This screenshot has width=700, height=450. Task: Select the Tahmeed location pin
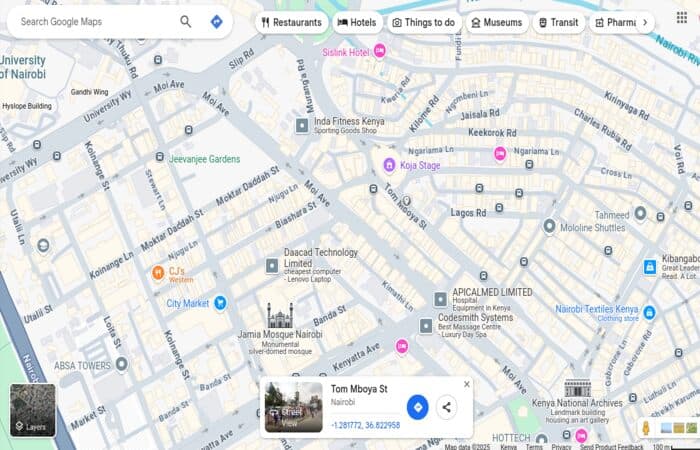point(641,213)
